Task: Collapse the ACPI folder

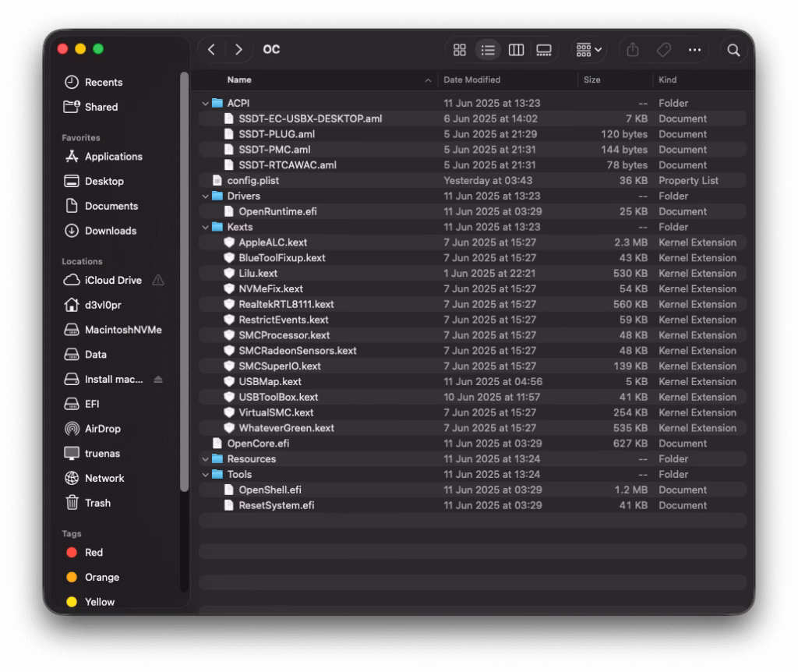Action: pos(205,104)
